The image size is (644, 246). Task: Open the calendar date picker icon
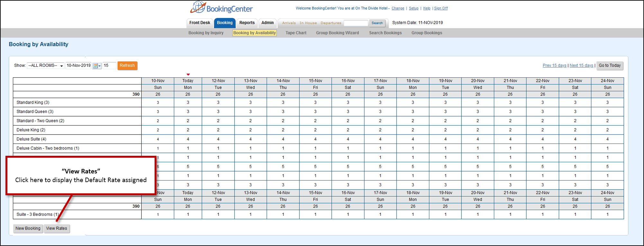[97, 66]
